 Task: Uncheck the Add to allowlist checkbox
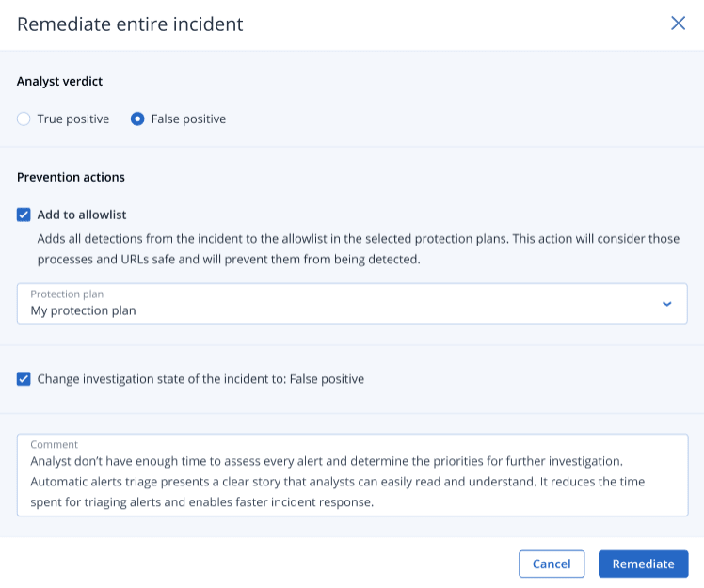24,215
